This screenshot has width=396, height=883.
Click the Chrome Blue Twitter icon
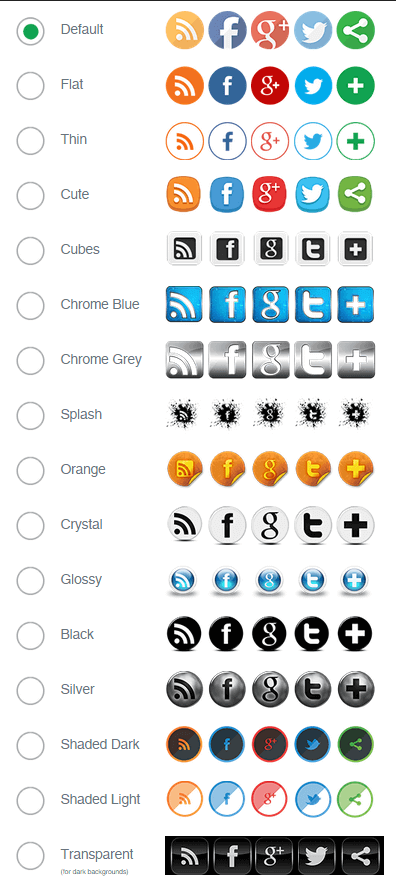pos(313,304)
